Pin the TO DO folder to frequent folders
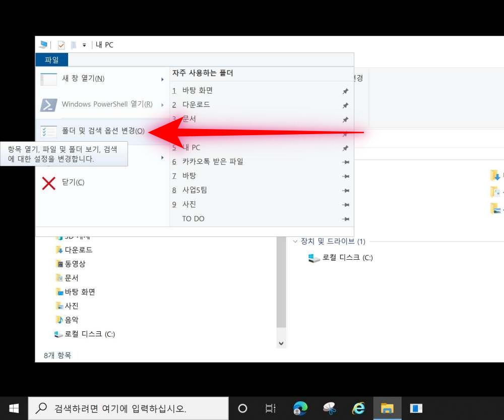Viewport: 504px width, 420px height. coord(345,218)
